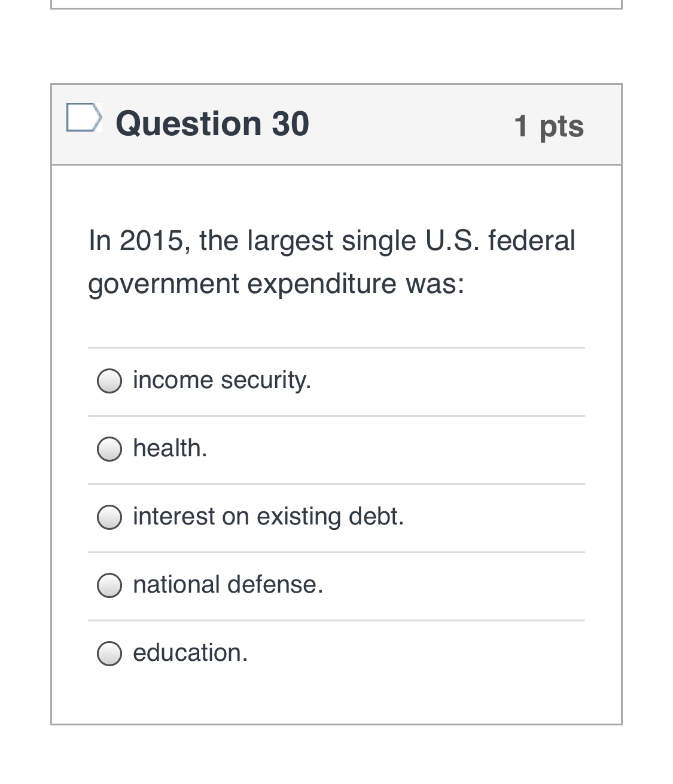Image resolution: width=673 pixels, height=784 pixels.
Task: Click the 'Question 30' heading
Action: coord(212,124)
